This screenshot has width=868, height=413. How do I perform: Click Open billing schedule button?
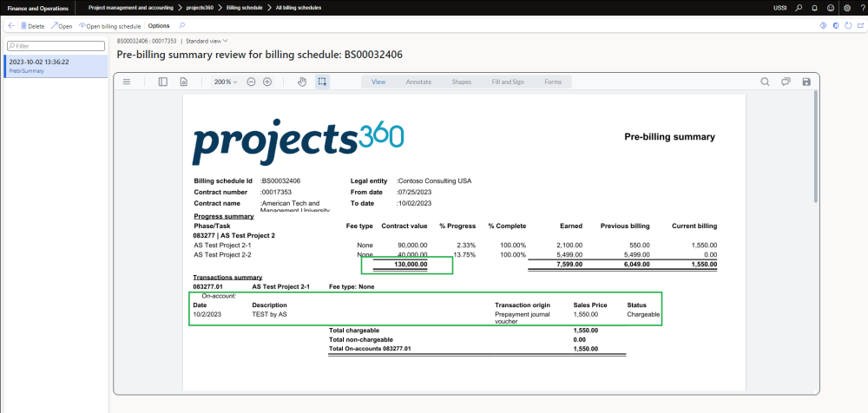click(x=109, y=26)
